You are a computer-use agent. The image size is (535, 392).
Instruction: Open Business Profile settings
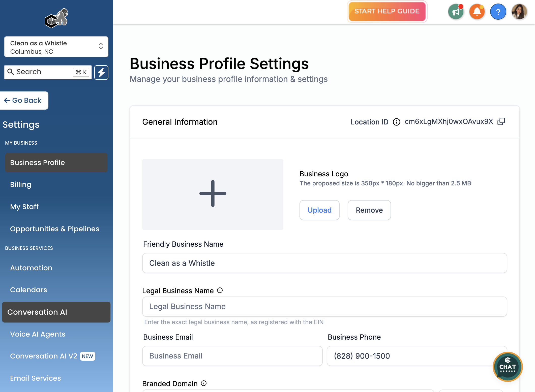pos(56,162)
